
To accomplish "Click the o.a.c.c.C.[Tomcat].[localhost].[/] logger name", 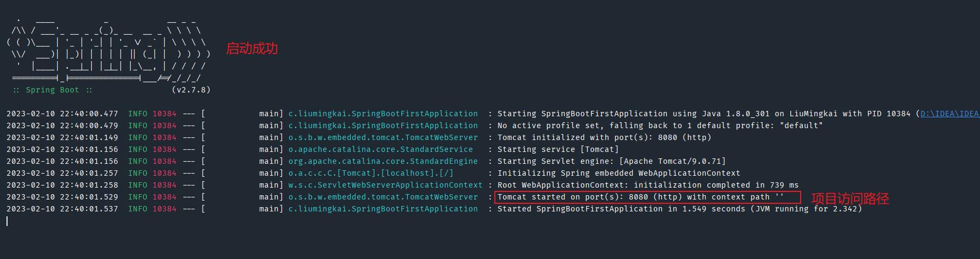I will (x=371, y=173).
